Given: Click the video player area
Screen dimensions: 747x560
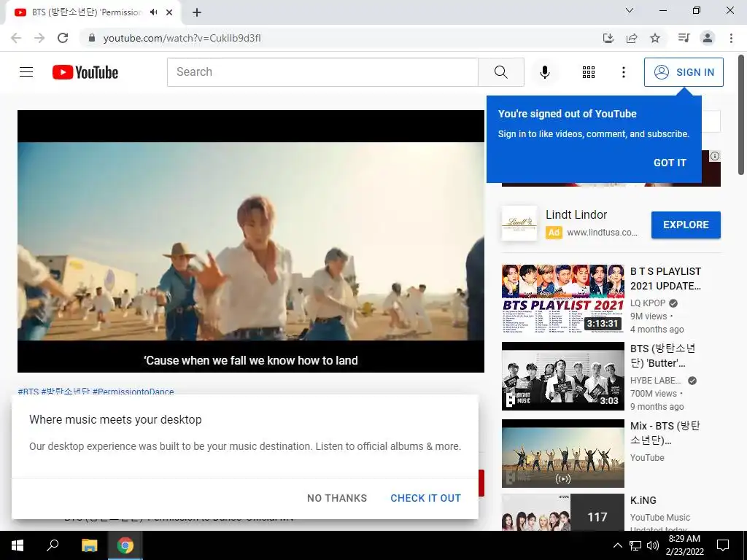Looking at the screenshot, I should [251, 241].
